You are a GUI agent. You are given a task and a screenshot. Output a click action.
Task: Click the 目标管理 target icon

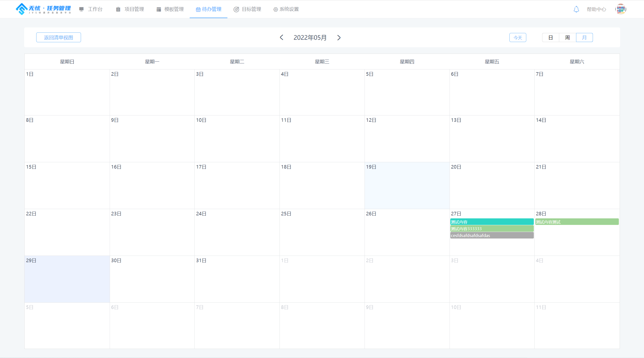click(x=236, y=9)
